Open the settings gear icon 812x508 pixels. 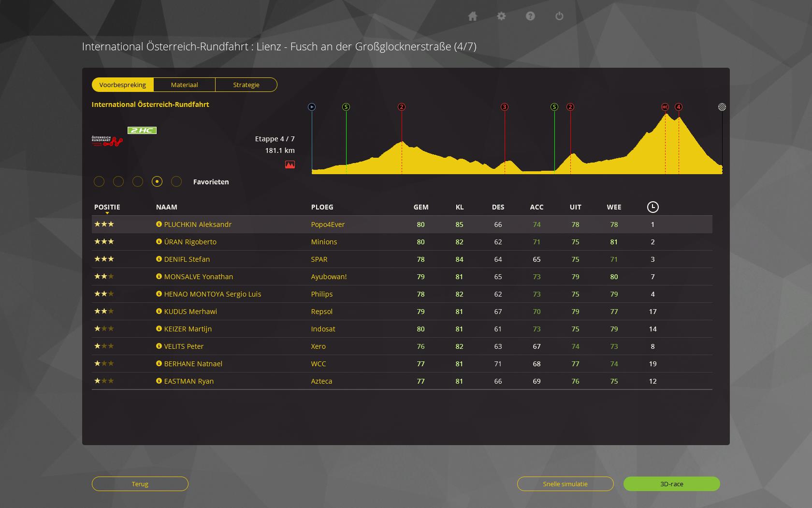(x=501, y=16)
